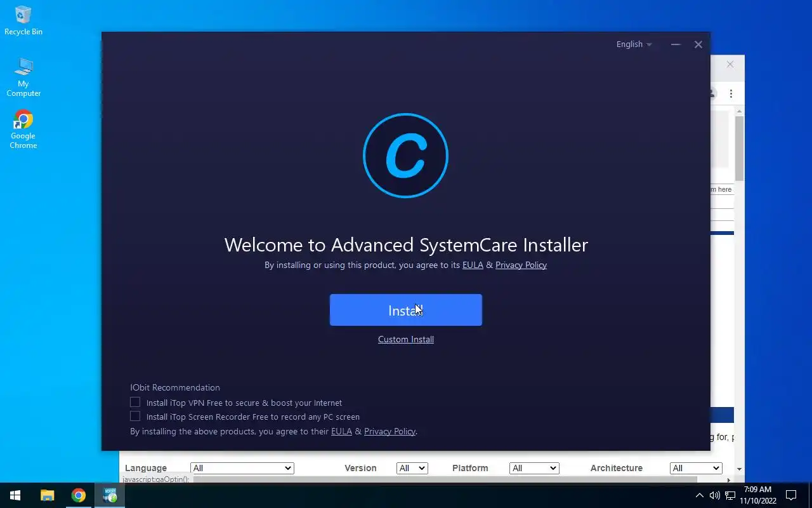Open the volume control in the tray
The height and width of the screenshot is (508, 812).
tap(715, 495)
